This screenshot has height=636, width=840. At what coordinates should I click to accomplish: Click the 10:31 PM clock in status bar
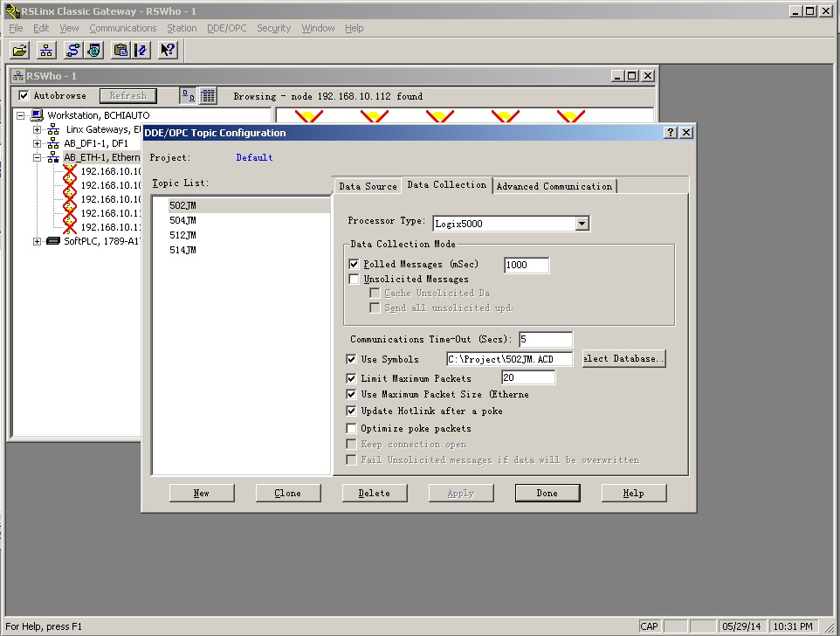(x=793, y=626)
